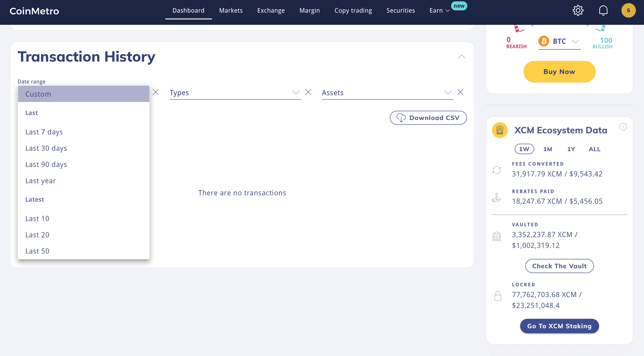Image resolution: width=644 pixels, height=356 pixels.
Task: Expand the Types dropdown
Action: tap(235, 93)
